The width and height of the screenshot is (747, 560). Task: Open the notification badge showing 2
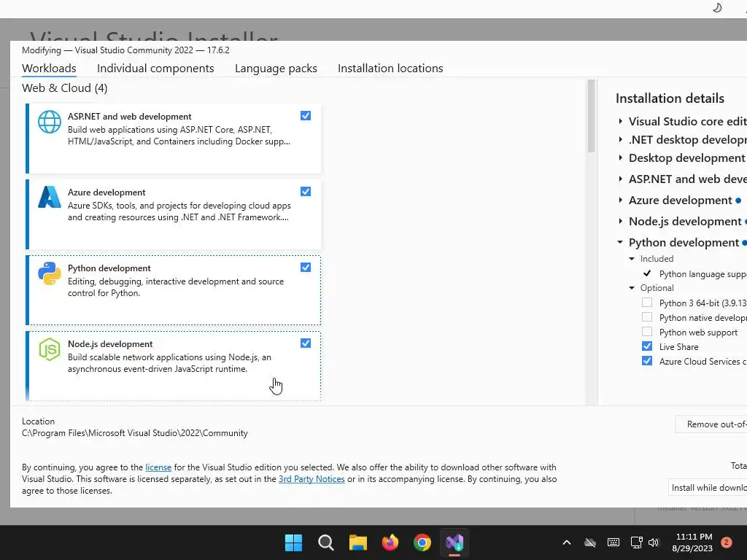tap(727, 542)
